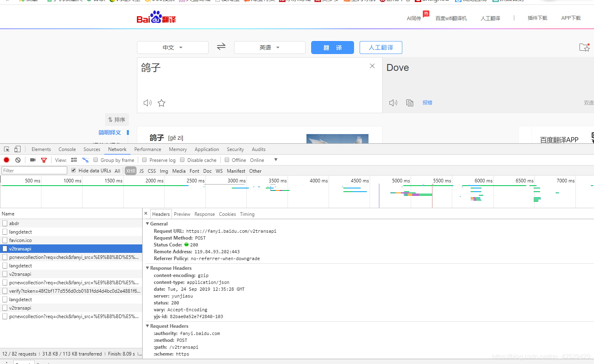Click the 排序 sort control

tap(117, 120)
